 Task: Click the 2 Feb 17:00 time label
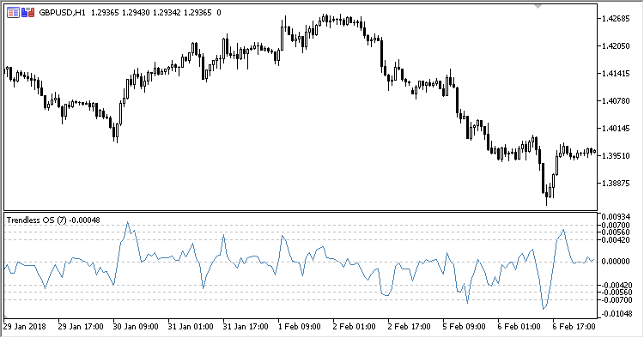[409, 327]
